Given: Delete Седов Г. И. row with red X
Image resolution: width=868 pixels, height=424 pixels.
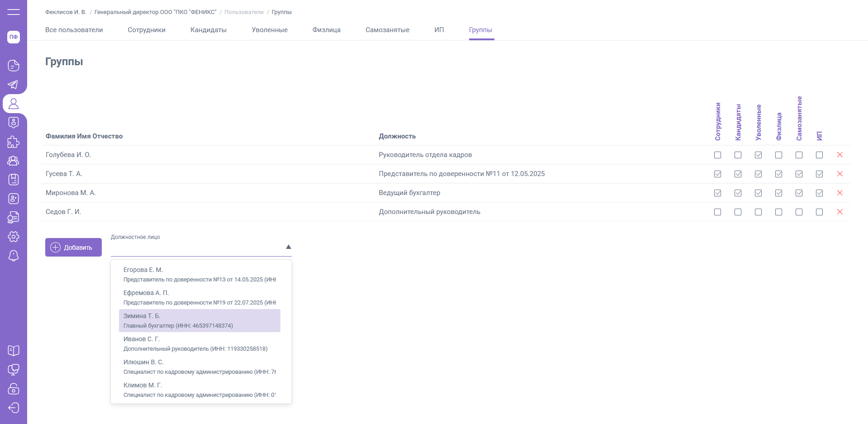Looking at the screenshot, I should [x=840, y=212].
